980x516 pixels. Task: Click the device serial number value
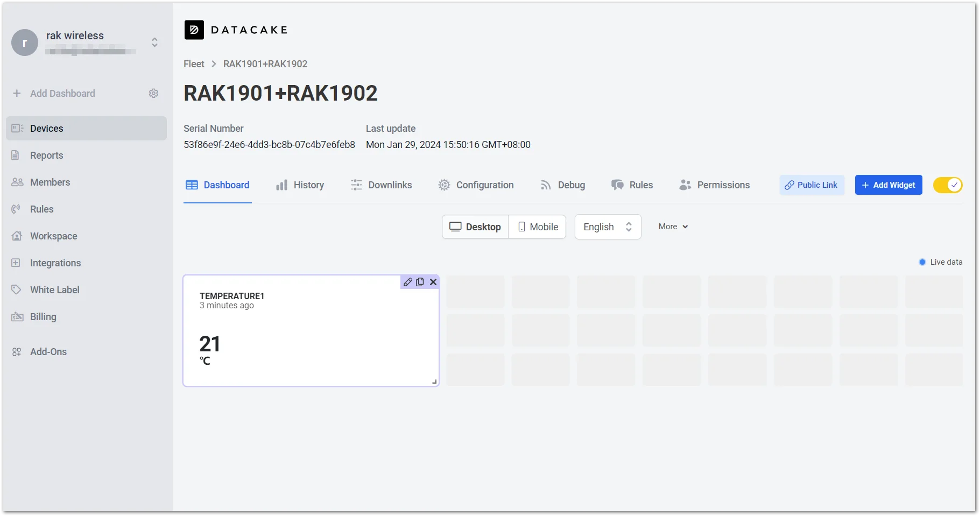(x=269, y=145)
